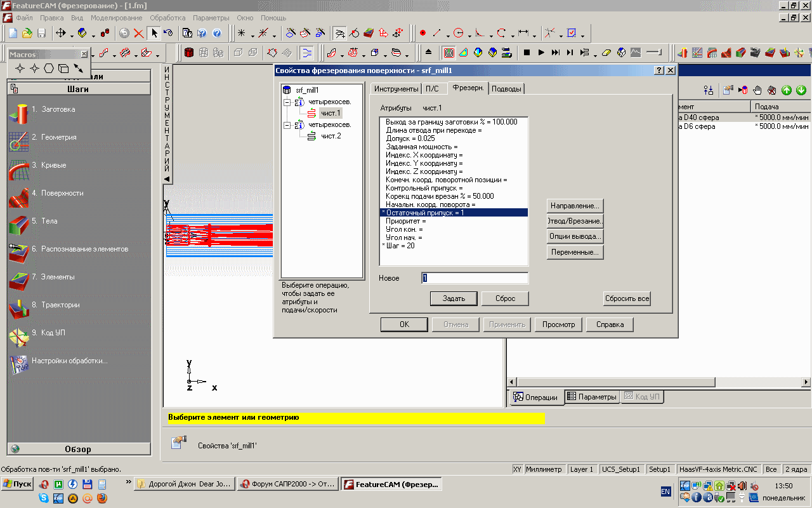Open the Обработка menu
Image resolution: width=812 pixels, height=508 pixels.
tap(167, 18)
